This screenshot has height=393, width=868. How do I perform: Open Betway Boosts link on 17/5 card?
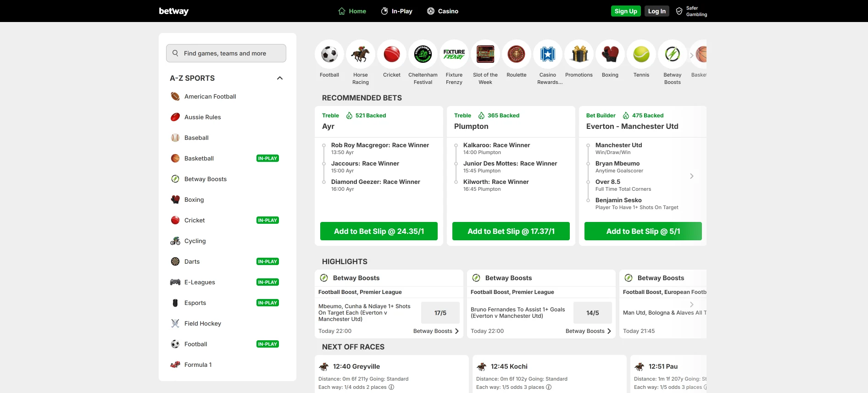pos(436,331)
